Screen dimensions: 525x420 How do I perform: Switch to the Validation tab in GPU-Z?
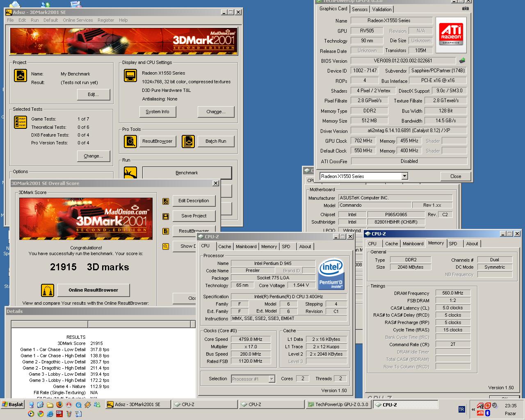382,9
